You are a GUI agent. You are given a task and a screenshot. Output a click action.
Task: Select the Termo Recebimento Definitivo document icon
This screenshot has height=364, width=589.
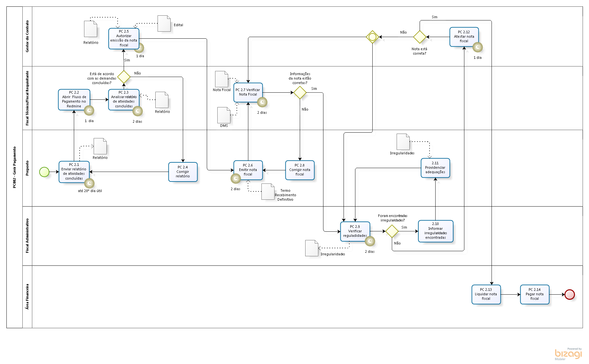[x=268, y=192]
